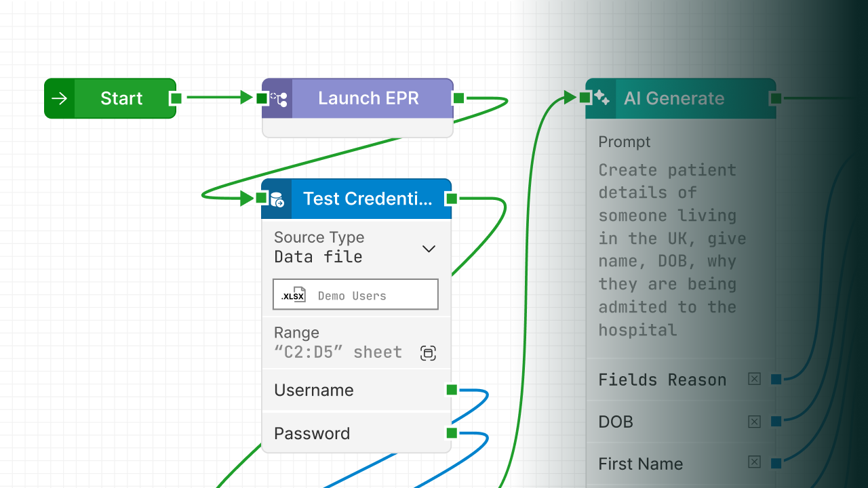
Task: Click the Demo Users file field
Action: 355,296
